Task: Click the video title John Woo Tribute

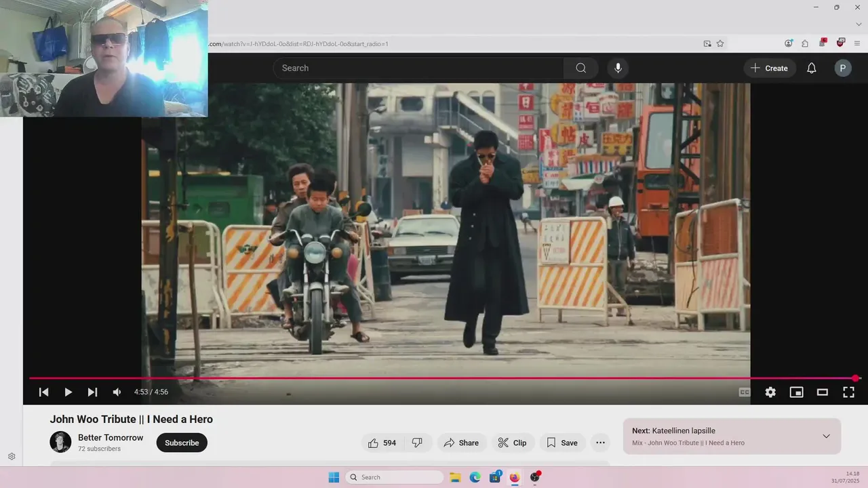Action: click(132, 420)
